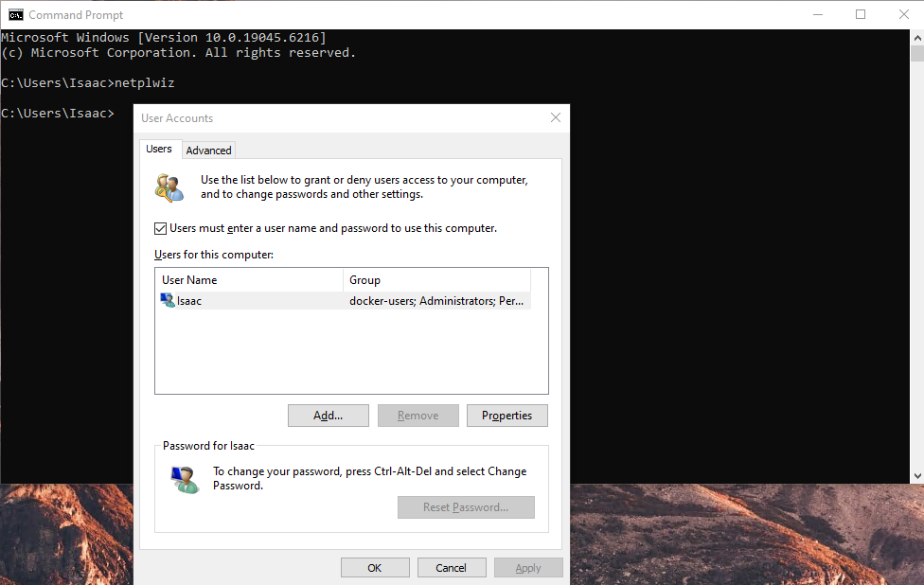Open Properties for the selected user
Screen dimensions: 924x585
tap(506, 416)
